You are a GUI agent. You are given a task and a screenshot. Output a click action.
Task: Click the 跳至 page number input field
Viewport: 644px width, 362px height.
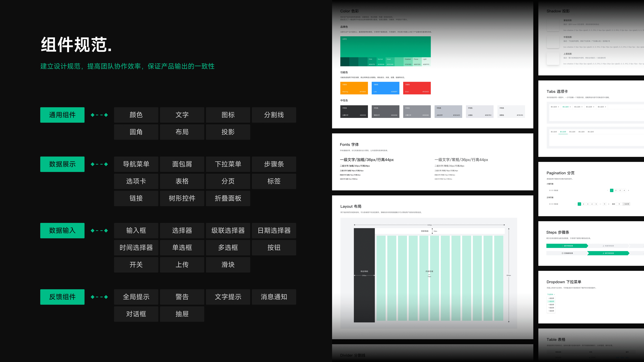[619, 204]
